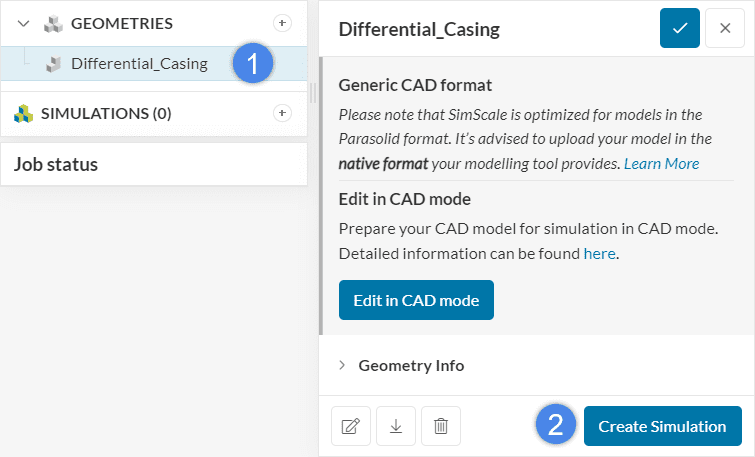The width and height of the screenshot is (755, 457).
Task: Click the rename pencil icon
Action: click(x=351, y=426)
